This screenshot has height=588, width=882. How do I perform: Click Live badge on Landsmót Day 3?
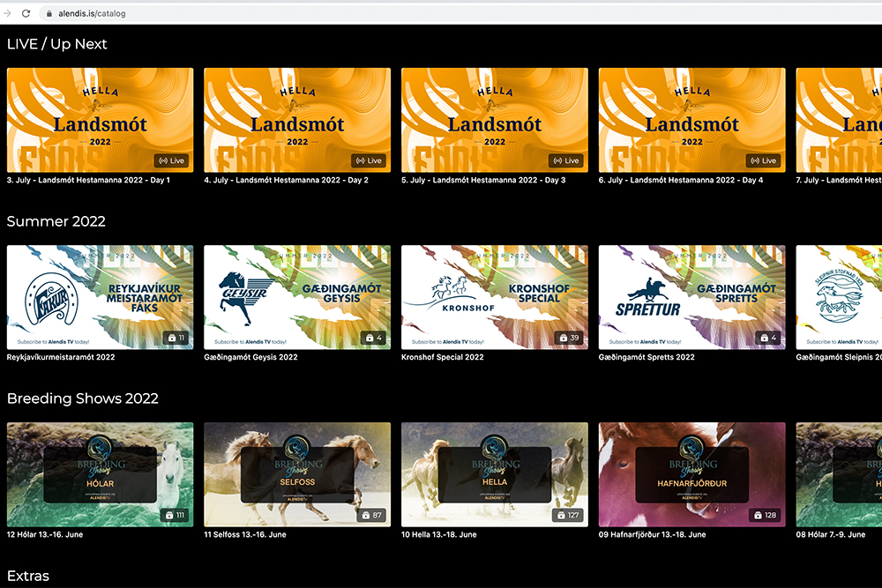566,160
